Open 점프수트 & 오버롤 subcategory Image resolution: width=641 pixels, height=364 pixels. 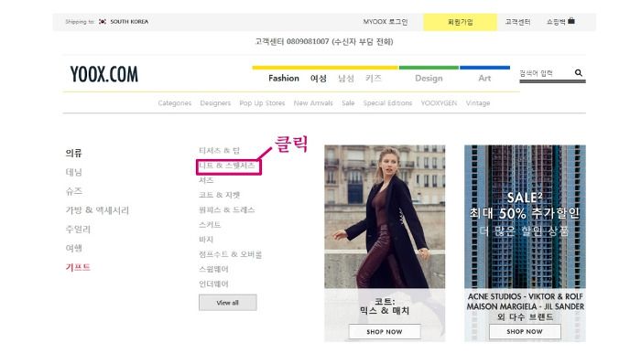coord(230,254)
